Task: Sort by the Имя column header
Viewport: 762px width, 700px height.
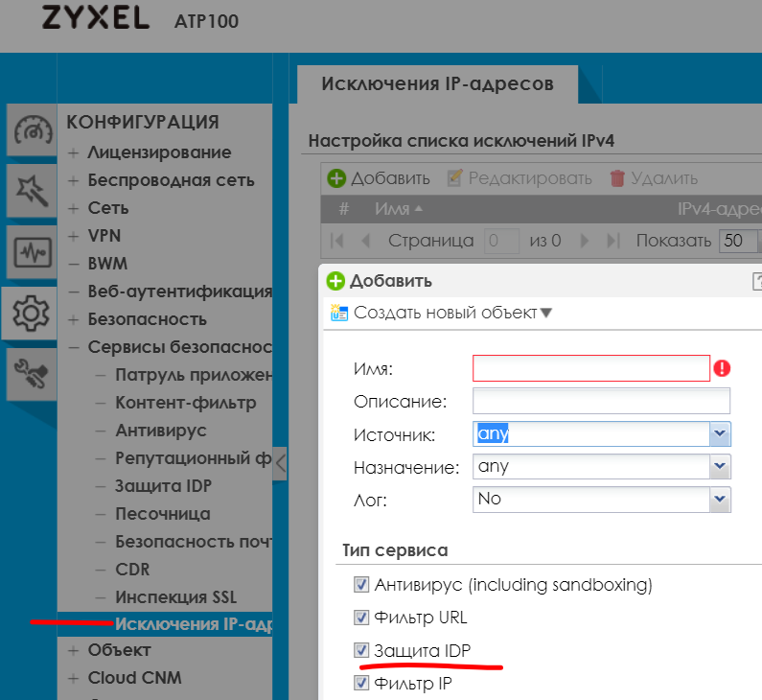Action: (x=398, y=209)
